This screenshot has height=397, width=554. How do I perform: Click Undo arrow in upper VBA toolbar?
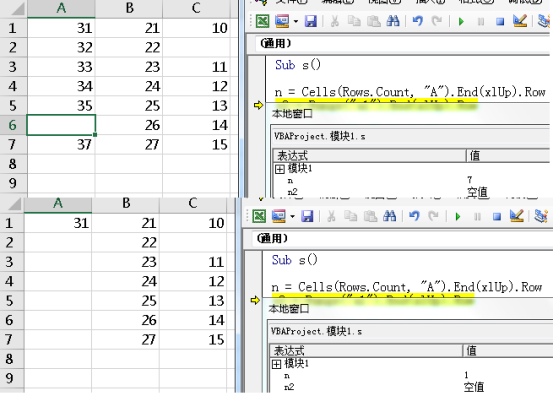(x=418, y=22)
